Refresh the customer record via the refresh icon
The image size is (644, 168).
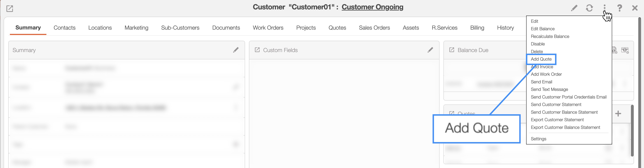(x=589, y=8)
